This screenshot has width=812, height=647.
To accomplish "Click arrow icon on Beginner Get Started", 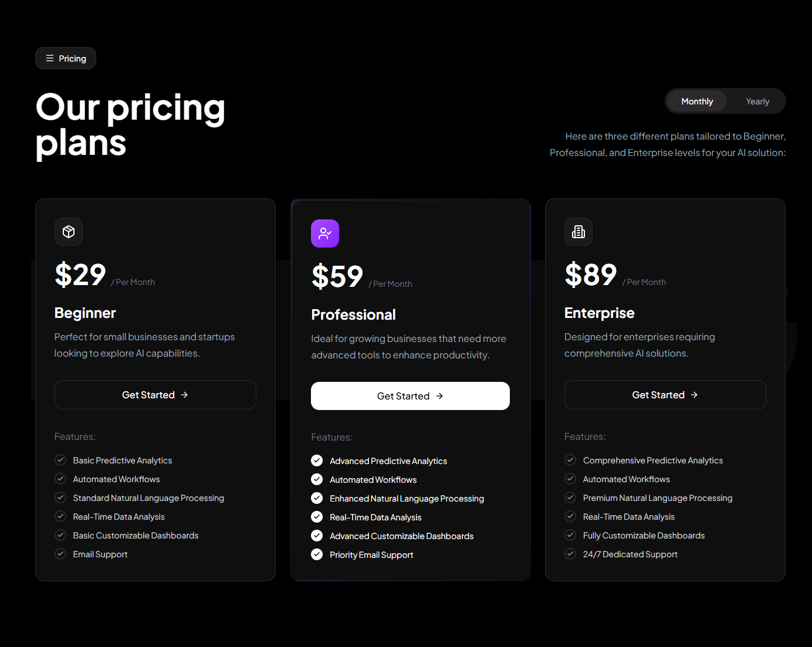I will (184, 395).
